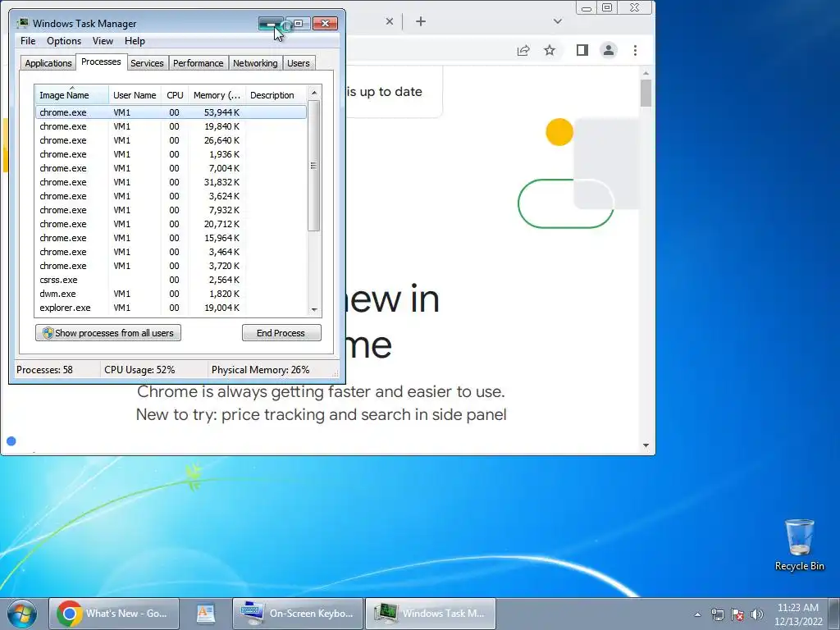
Task: Select chrome.exe row using 53,944 K
Action: (x=171, y=112)
